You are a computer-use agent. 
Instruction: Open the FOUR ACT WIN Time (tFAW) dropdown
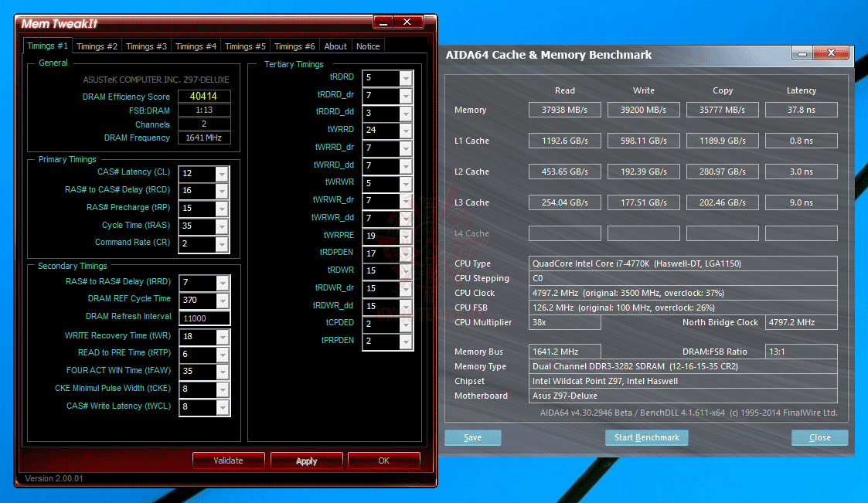coord(223,372)
